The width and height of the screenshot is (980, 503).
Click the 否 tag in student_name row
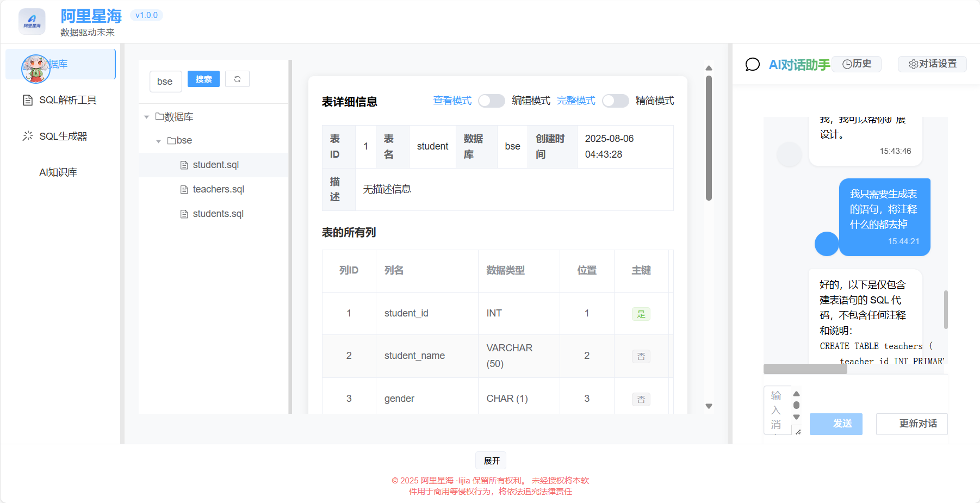641,356
